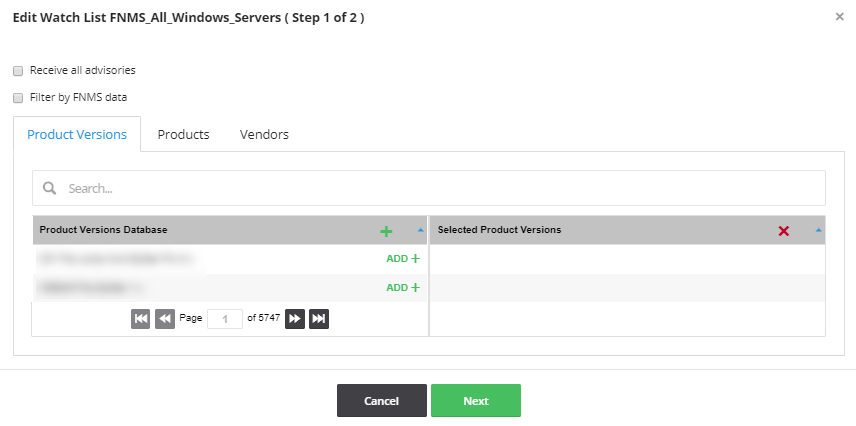
Task: Add the second product version row
Action: pyautogui.click(x=402, y=288)
